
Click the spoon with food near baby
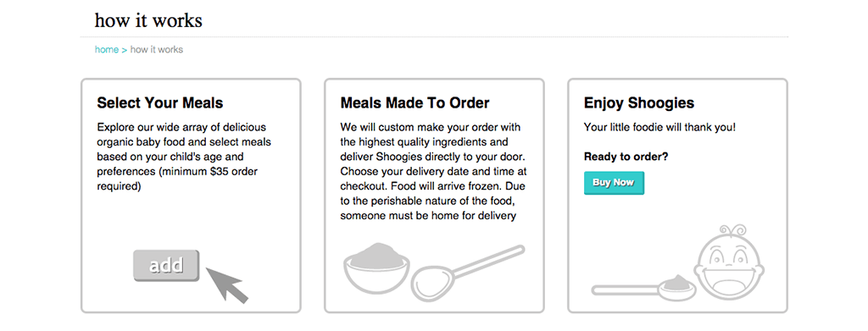tap(644, 287)
